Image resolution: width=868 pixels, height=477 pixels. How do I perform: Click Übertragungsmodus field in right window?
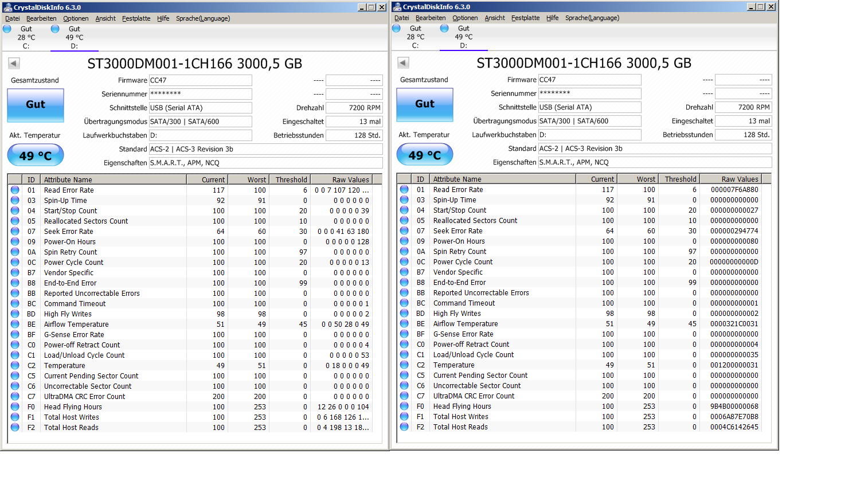click(589, 121)
